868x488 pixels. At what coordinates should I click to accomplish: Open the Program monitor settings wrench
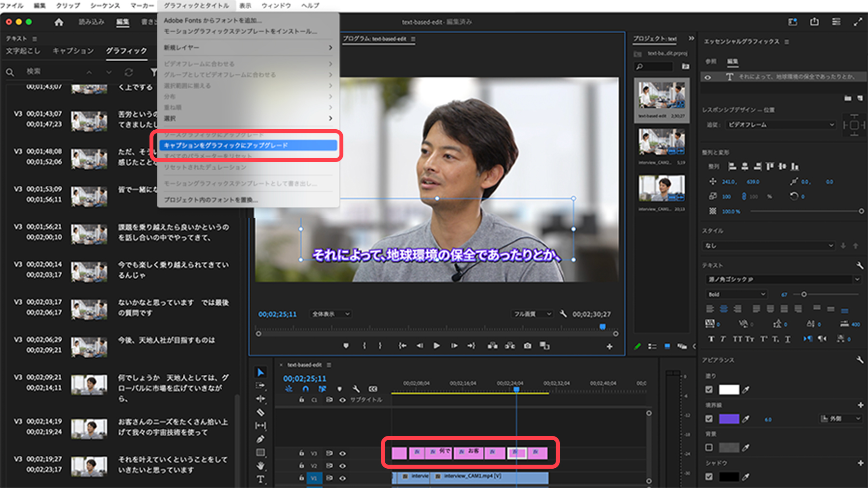click(563, 314)
